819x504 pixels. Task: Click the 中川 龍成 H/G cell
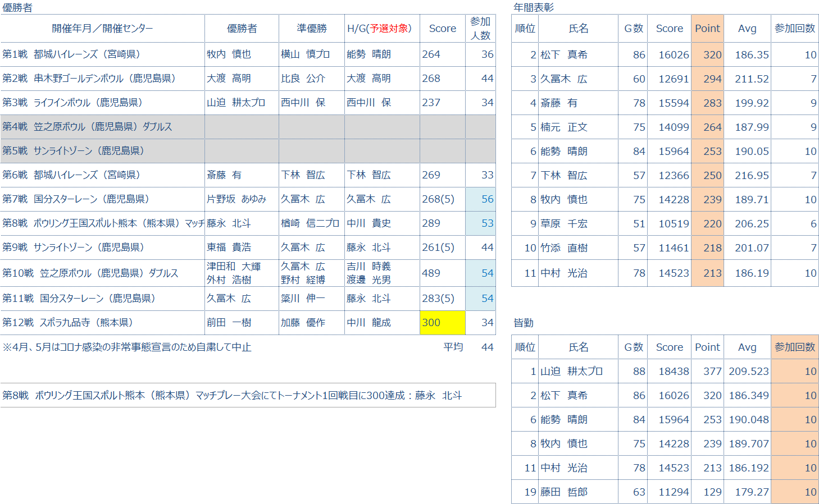(x=382, y=323)
